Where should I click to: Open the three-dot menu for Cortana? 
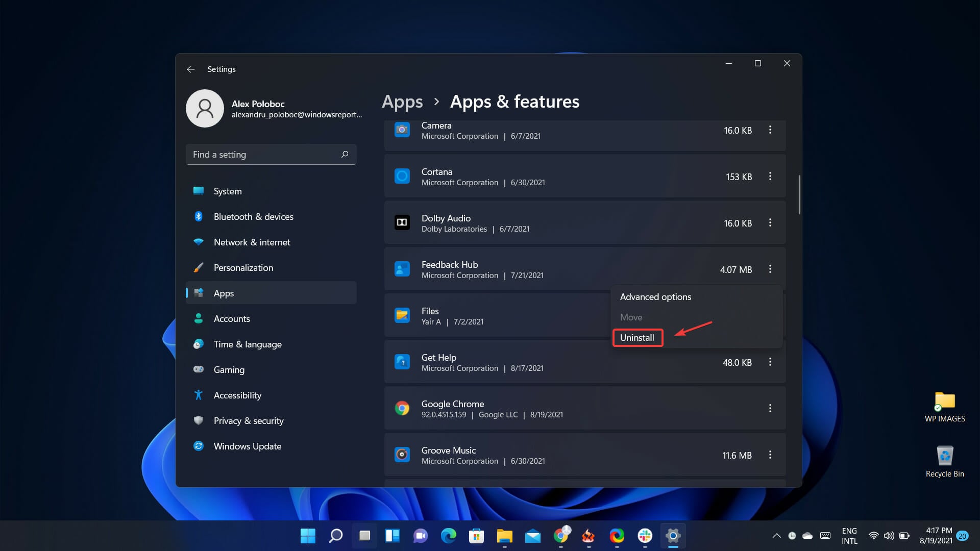pyautogui.click(x=770, y=177)
